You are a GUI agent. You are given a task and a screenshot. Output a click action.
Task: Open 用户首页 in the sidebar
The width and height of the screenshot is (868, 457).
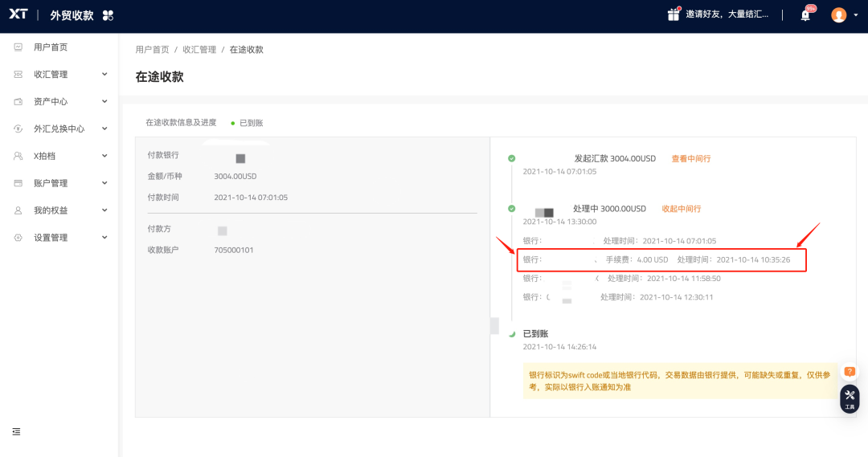(x=51, y=47)
